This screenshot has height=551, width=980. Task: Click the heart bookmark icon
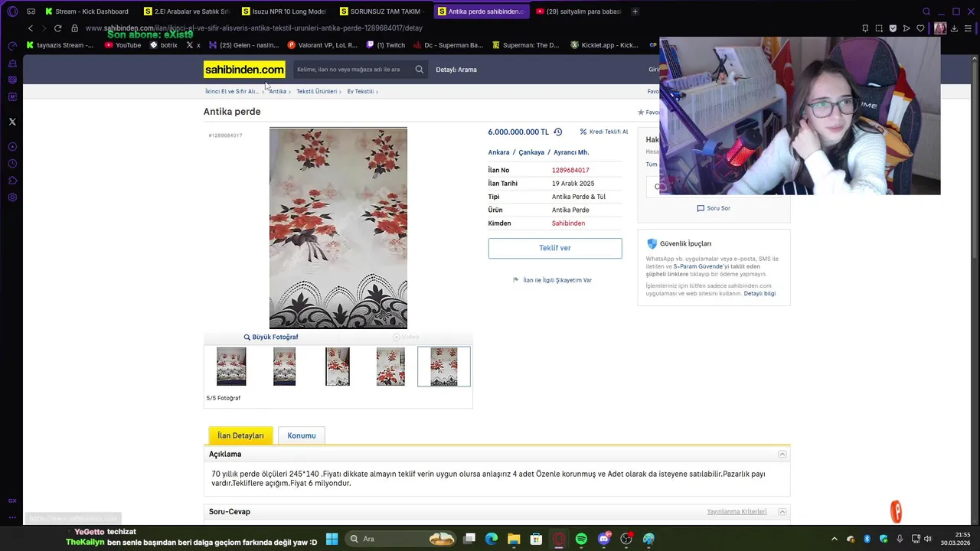[x=920, y=28]
